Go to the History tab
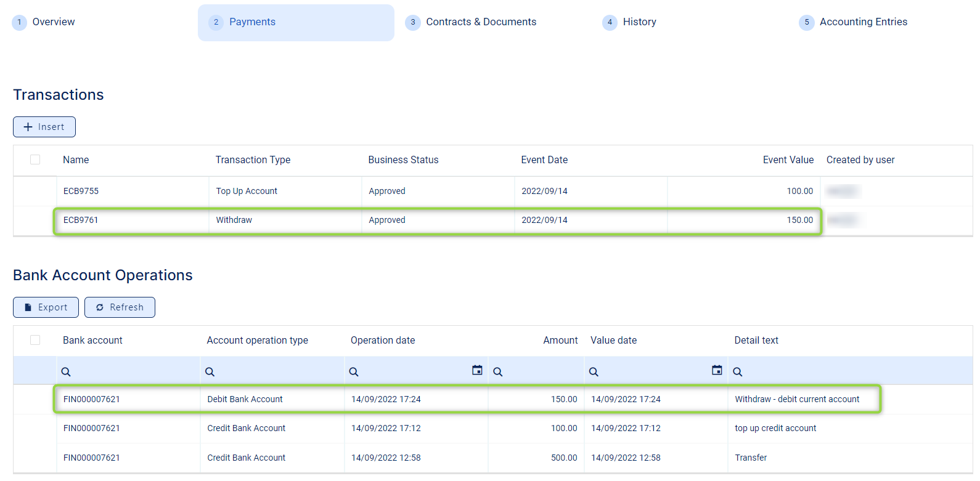 tap(639, 22)
